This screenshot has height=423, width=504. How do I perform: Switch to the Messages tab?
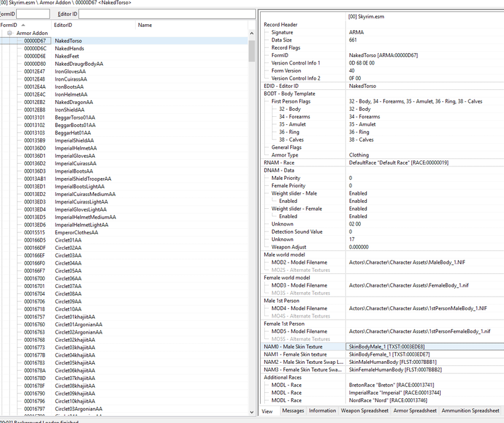tap(293, 410)
